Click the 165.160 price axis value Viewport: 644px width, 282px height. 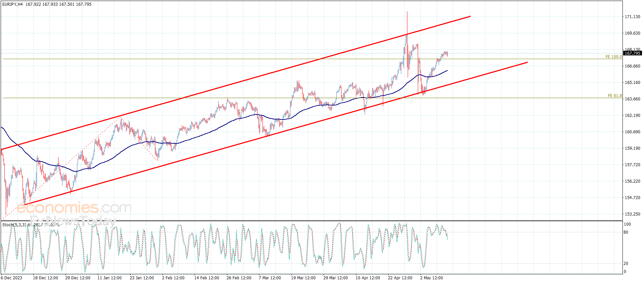632,83
